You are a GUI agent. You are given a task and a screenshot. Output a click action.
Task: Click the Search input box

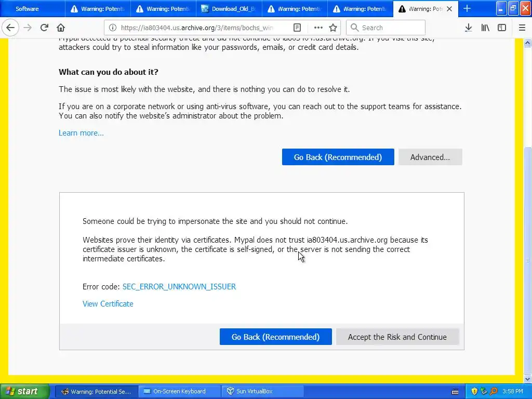coord(385,28)
